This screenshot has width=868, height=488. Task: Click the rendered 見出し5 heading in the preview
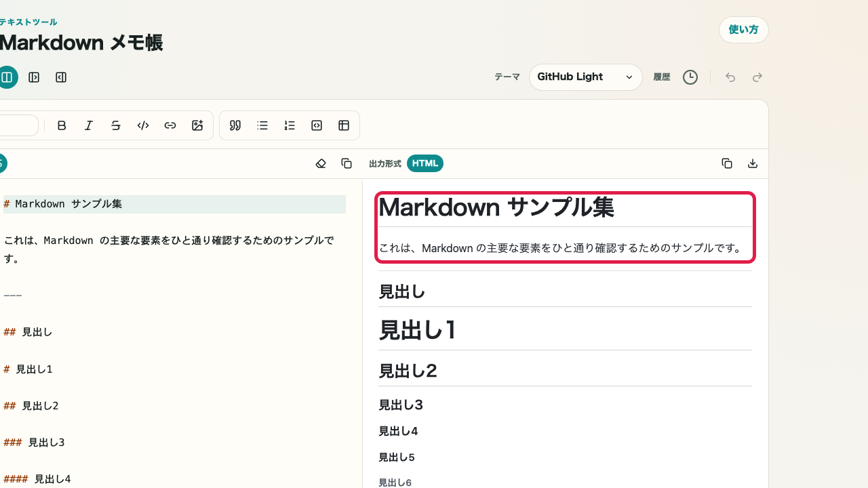[397, 457]
